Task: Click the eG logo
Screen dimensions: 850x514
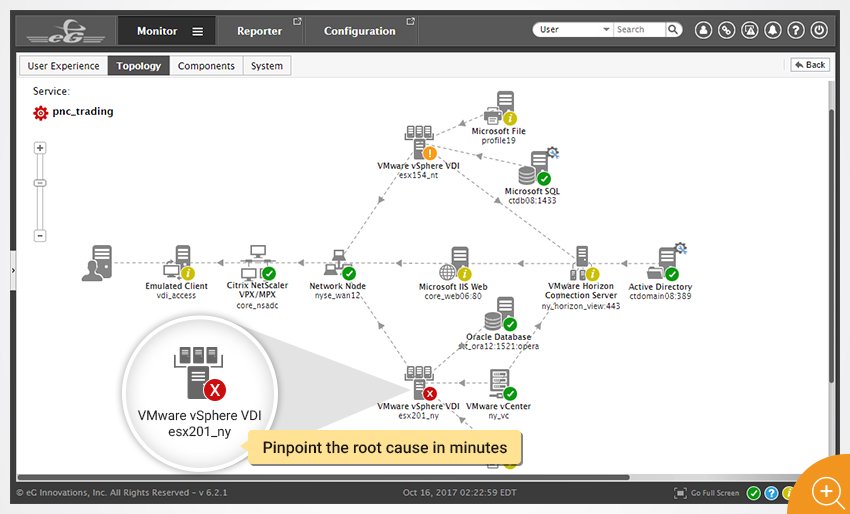Action: 66,31
